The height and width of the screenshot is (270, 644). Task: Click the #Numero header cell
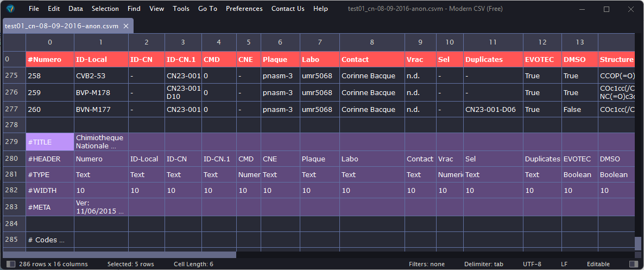tap(50, 59)
